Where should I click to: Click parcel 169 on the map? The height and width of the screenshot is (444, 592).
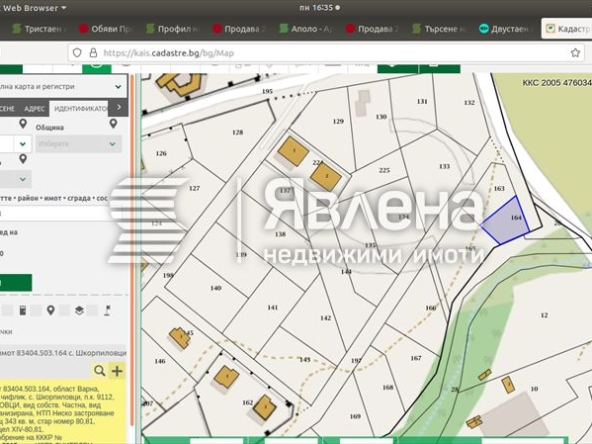coord(355,416)
